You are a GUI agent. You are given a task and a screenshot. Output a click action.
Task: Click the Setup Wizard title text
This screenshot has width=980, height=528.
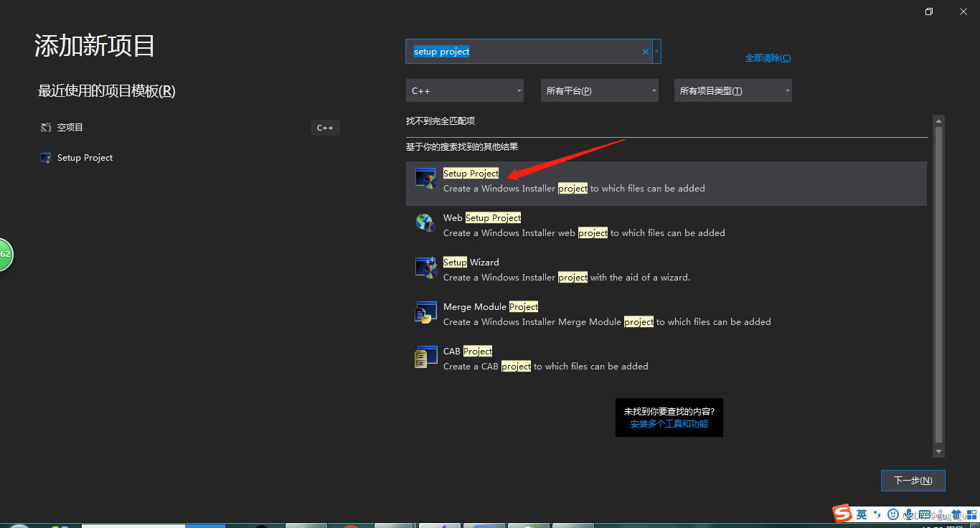(x=471, y=263)
